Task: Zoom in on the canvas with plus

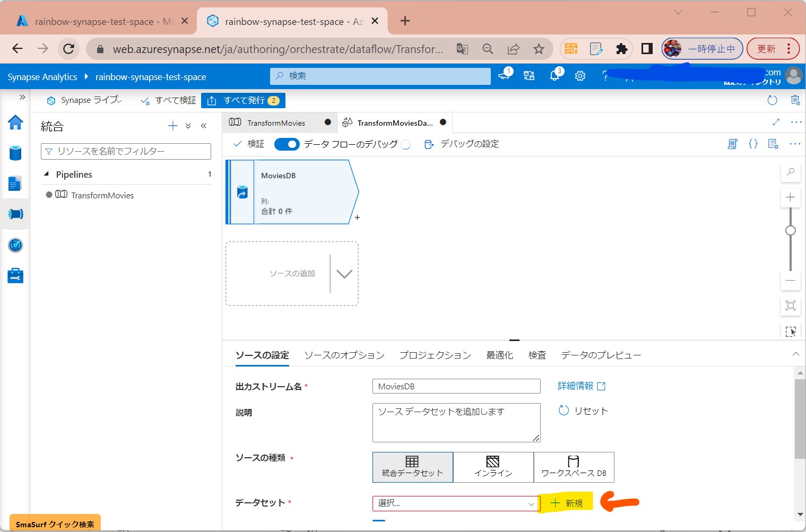Action: 791,197
